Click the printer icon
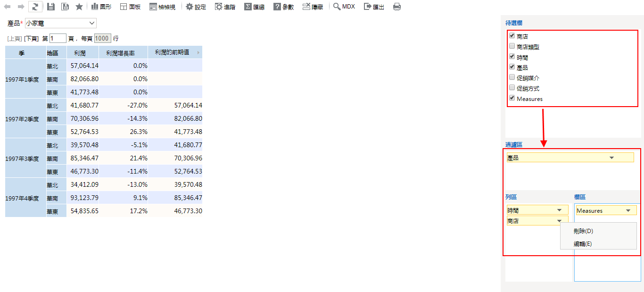 point(397,7)
